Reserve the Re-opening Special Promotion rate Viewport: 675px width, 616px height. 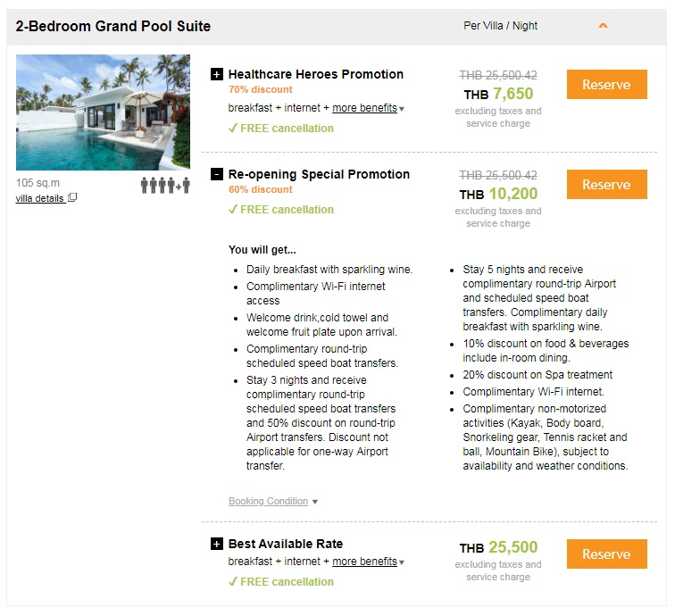[x=606, y=185]
